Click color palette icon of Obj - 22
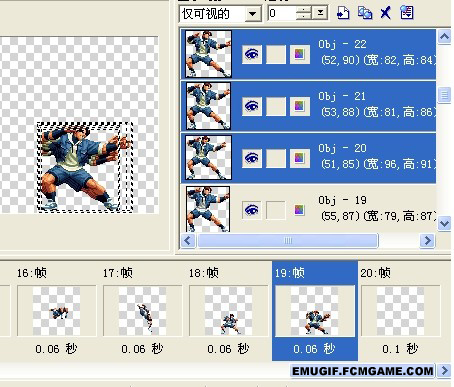Image resolution: width=454 pixels, height=387 pixels. [299, 54]
